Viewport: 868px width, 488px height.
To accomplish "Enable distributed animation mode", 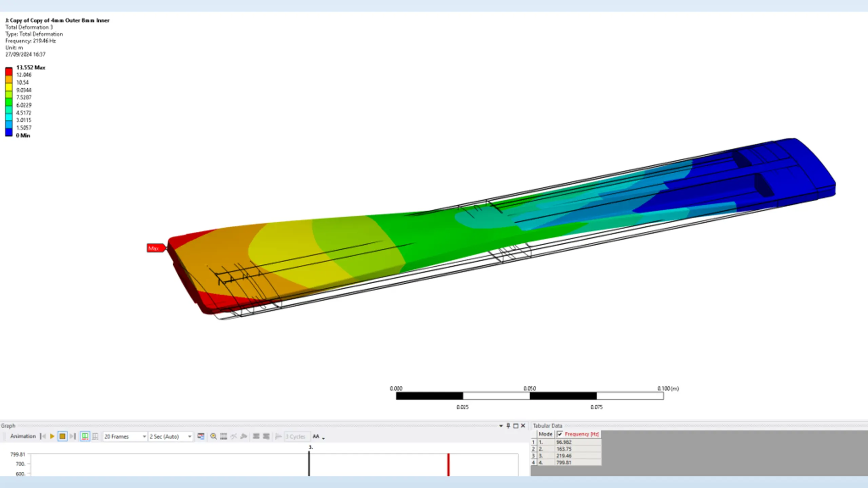I will (x=85, y=436).
